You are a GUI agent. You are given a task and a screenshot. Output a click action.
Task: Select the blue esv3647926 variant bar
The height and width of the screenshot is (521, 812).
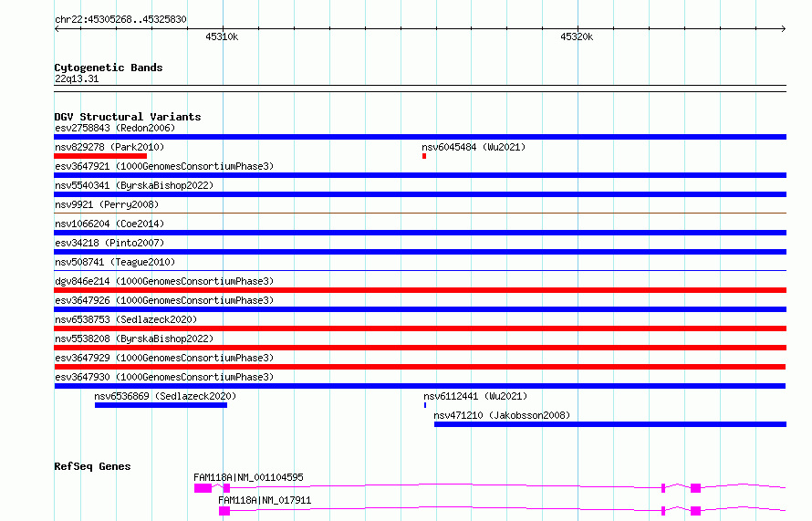(x=420, y=309)
